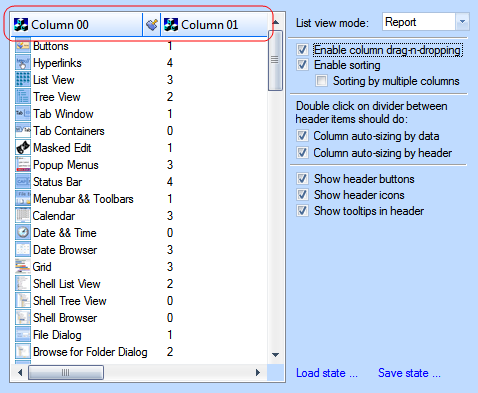The height and width of the screenshot is (393, 478).
Task: Click the Save state link
Action: coord(409,373)
